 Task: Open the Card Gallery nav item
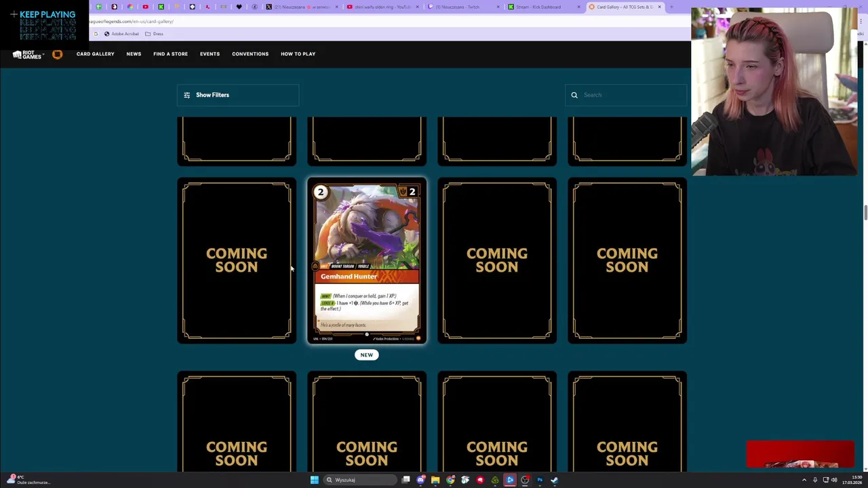pos(95,54)
